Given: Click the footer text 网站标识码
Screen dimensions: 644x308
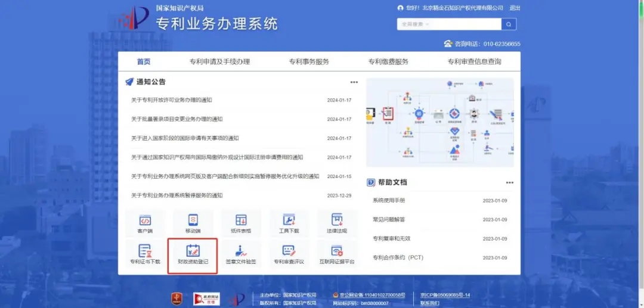Looking at the screenshot, I should pos(361,303).
